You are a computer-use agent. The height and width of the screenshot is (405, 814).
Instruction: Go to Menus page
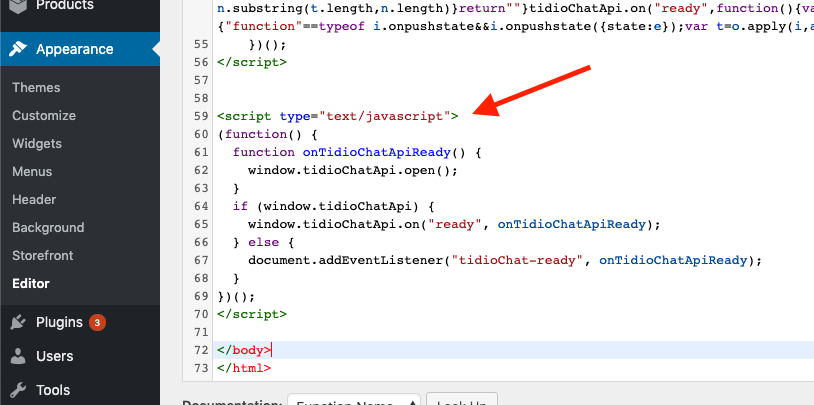[x=32, y=171]
